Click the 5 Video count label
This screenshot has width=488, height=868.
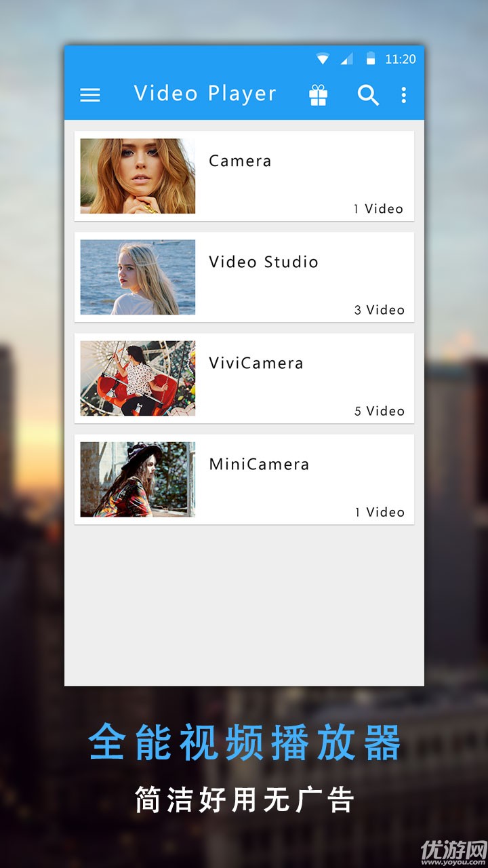tap(379, 411)
